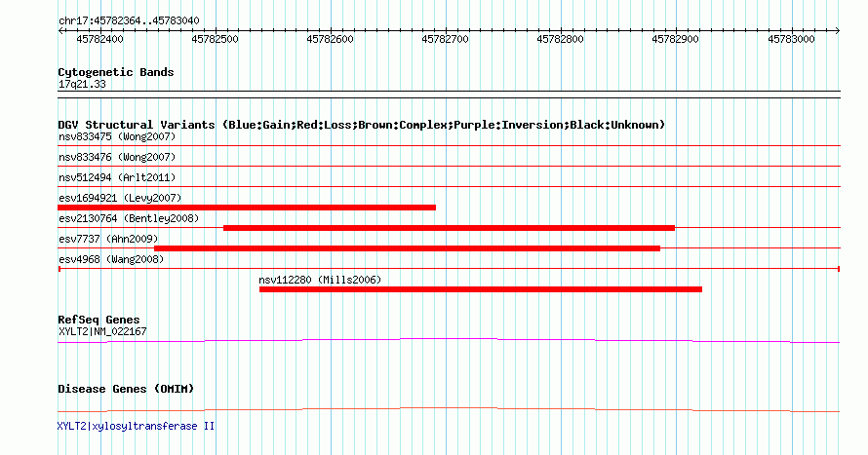Click ruler coordinate 45782800
This screenshot has width=868, height=455.
(x=560, y=39)
